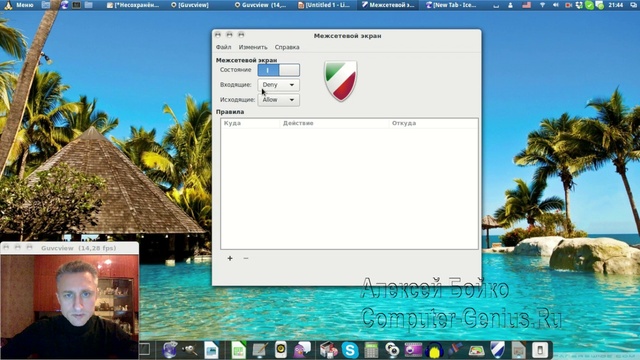Launch the yellow headphones audio app
The image size is (640, 360).
[x=434, y=350]
